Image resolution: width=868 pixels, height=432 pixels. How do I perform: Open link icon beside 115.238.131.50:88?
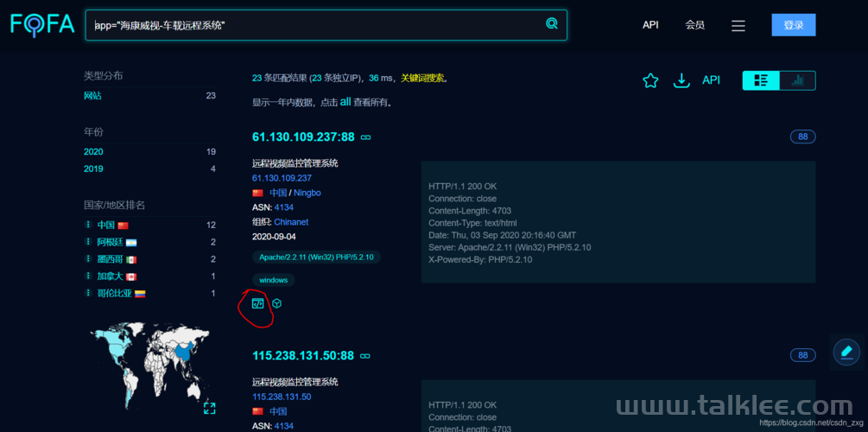coord(364,356)
